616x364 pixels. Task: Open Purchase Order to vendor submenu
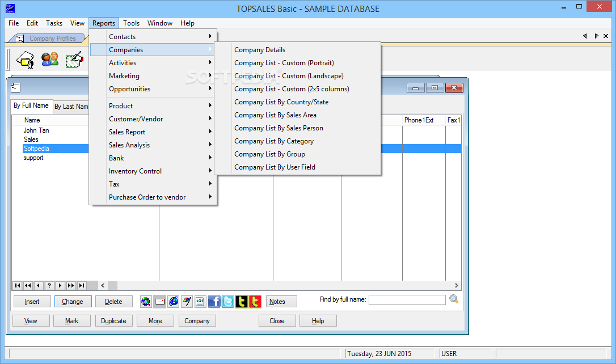(153, 197)
